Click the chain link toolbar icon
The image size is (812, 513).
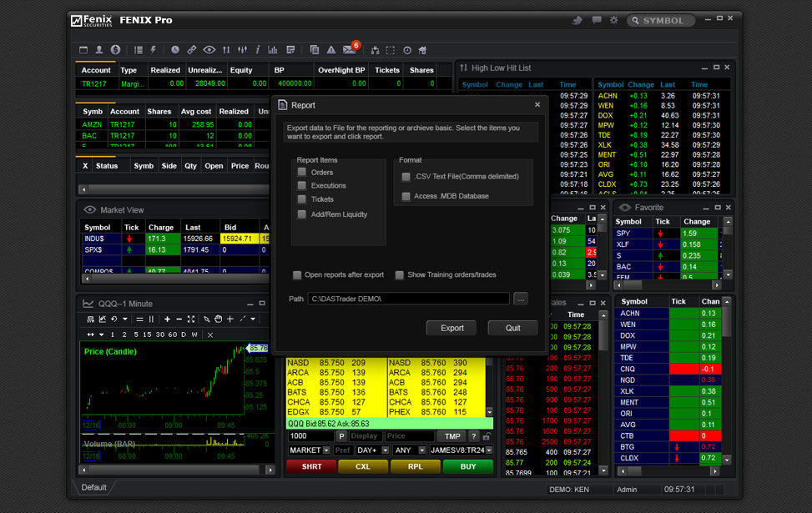click(x=192, y=50)
